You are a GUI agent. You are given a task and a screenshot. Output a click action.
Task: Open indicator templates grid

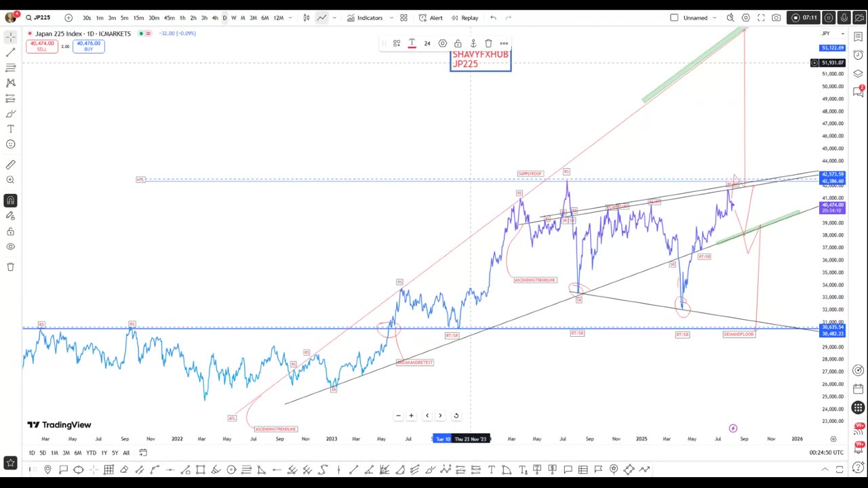403,18
